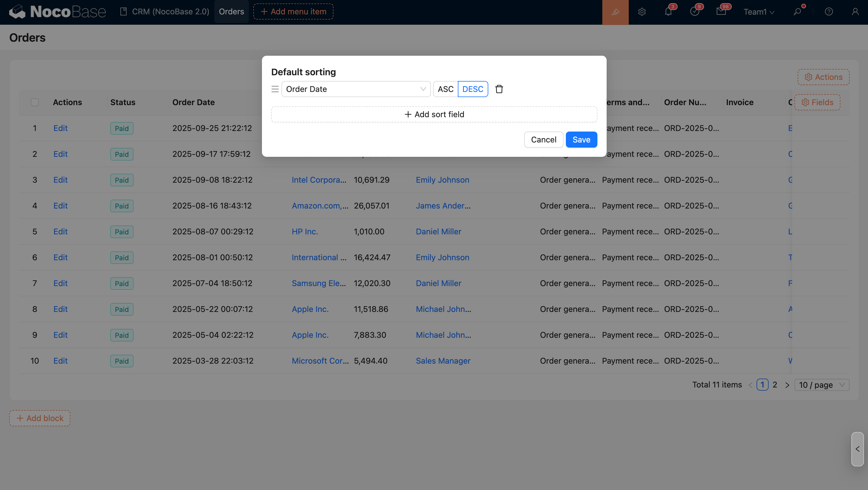Cancel the default sorting dialog
Screen dimensions: 868x490
[543, 140]
